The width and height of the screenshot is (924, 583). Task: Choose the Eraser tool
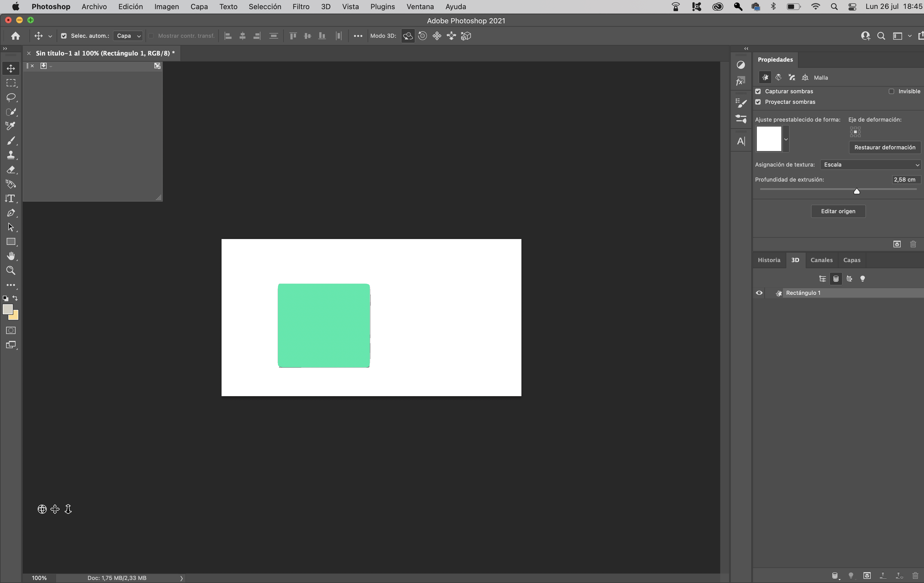point(11,170)
